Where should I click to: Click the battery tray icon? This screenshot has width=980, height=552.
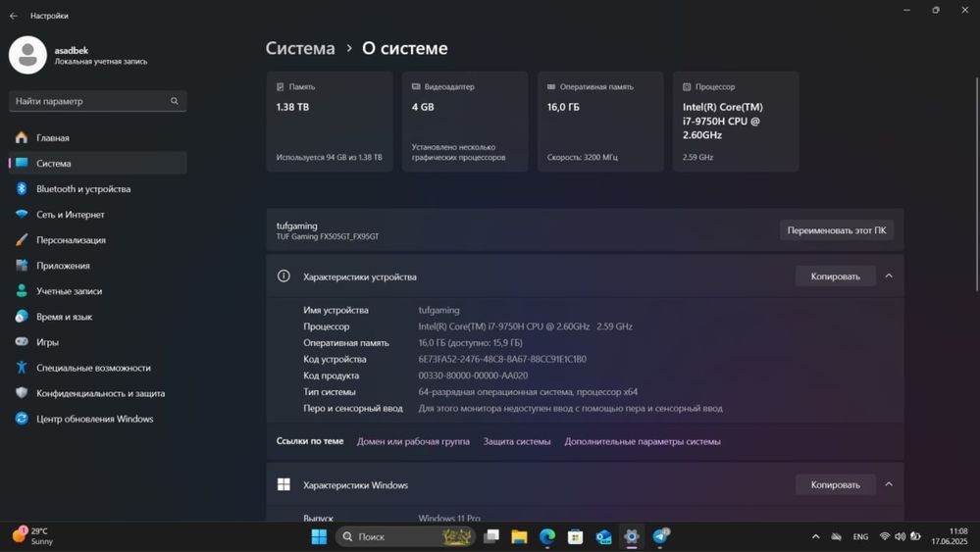coord(915,536)
